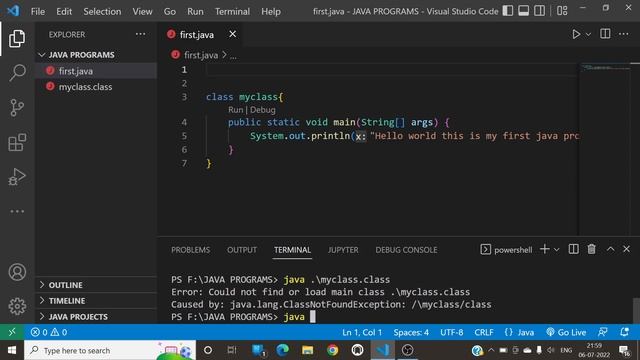Open the Help menu
The image size is (640, 360).
pos(271,11)
